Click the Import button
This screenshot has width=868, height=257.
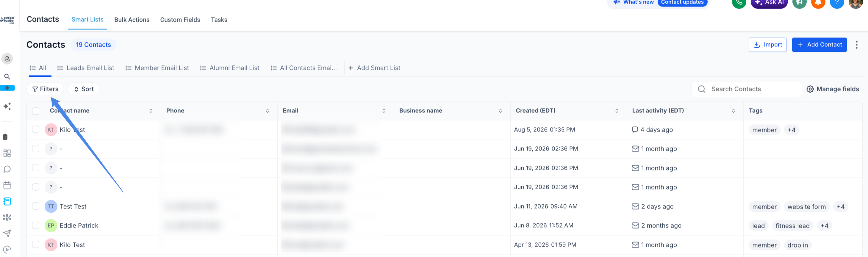[767, 45]
